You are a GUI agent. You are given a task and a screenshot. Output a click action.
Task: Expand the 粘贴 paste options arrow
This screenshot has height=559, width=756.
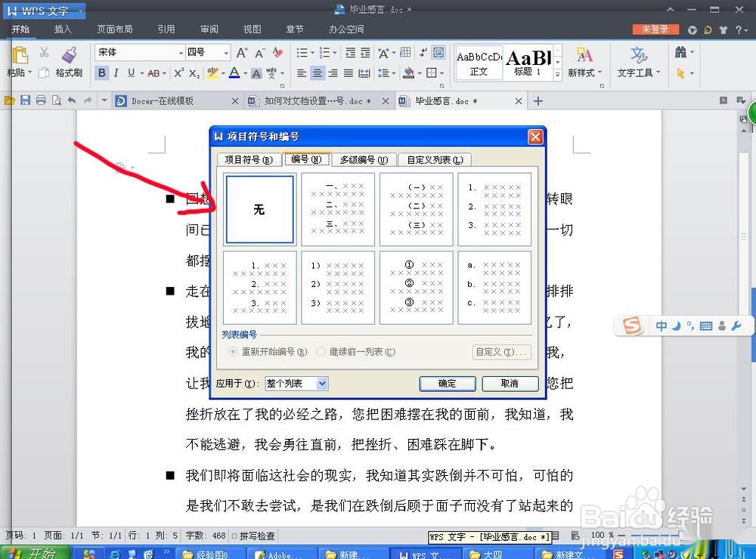30,73
